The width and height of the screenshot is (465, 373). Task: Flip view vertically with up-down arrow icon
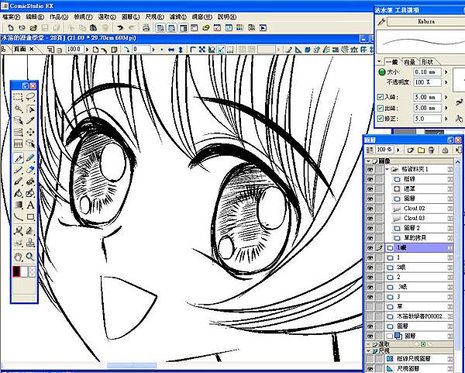pos(180,50)
